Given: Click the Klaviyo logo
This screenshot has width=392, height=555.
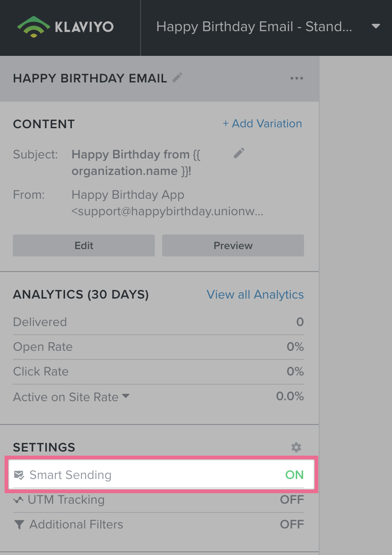Looking at the screenshot, I should (65, 27).
